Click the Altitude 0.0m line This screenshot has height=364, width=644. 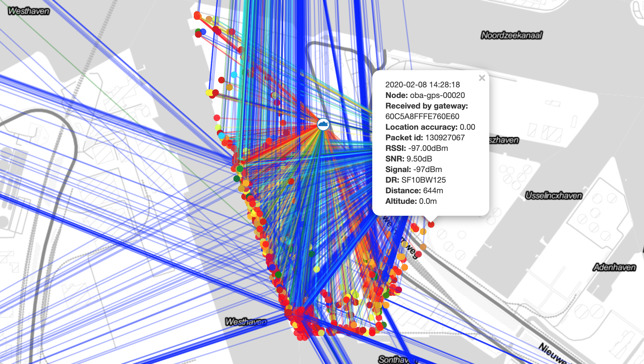pos(411,201)
